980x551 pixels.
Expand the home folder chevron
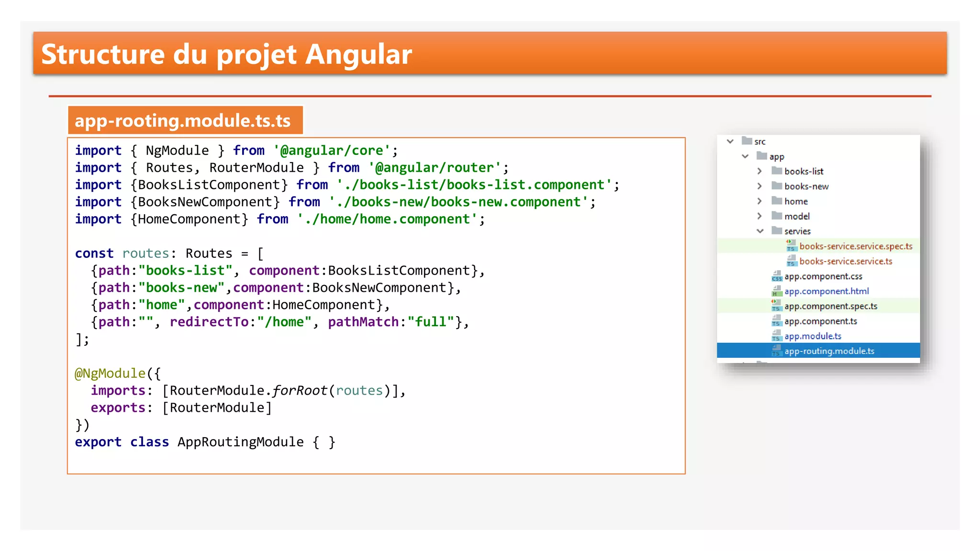(759, 201)
